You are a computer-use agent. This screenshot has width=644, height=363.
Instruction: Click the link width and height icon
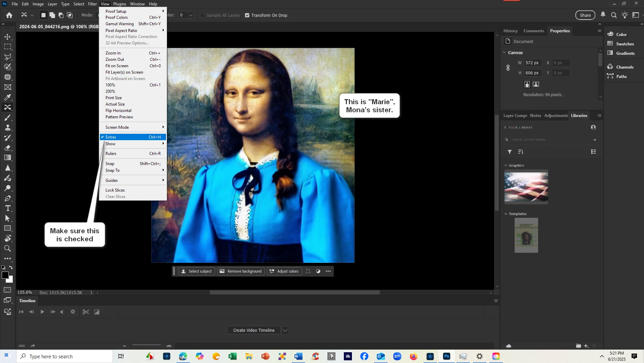pyautogui.click(x=508, y=68)
